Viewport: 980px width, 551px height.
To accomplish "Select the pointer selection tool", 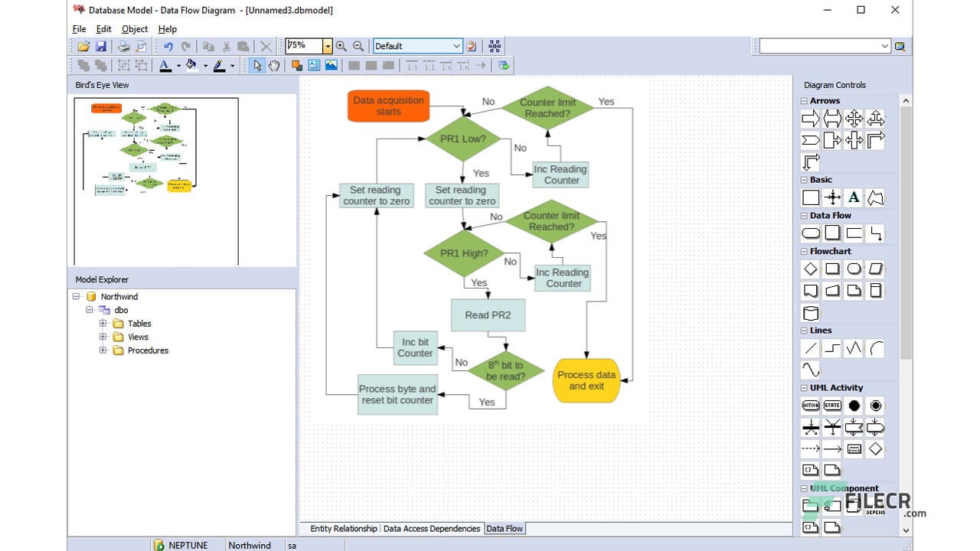I will pos(257,66).
